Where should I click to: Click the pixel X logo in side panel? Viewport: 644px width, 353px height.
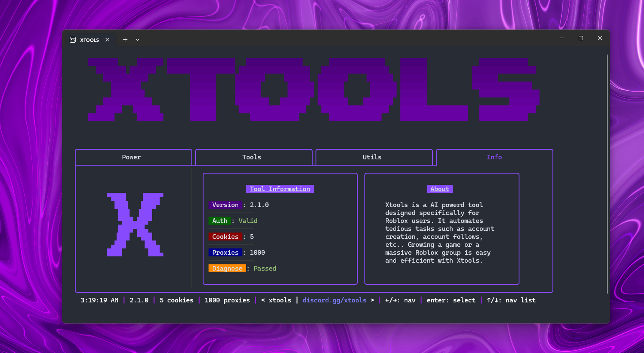click(135, 225)
